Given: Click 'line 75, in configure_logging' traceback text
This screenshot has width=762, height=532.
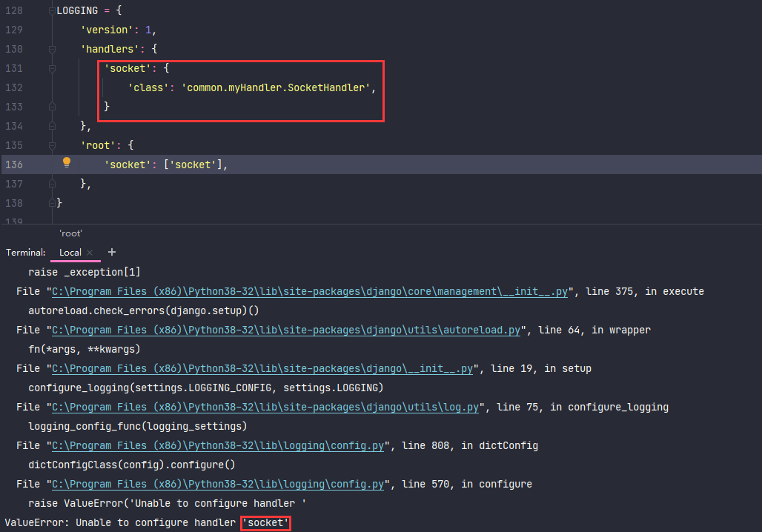Looking at the screenshot, I should coord(582,407).
